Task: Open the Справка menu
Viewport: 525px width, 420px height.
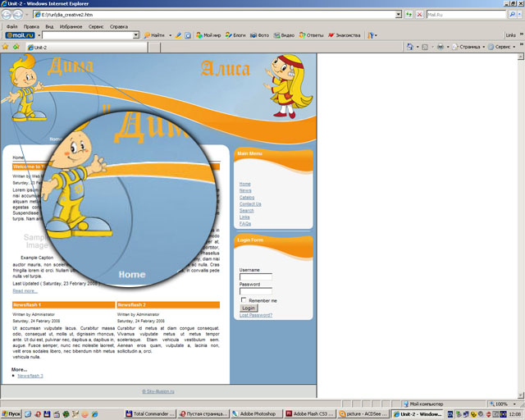Action: coord(119,26)
